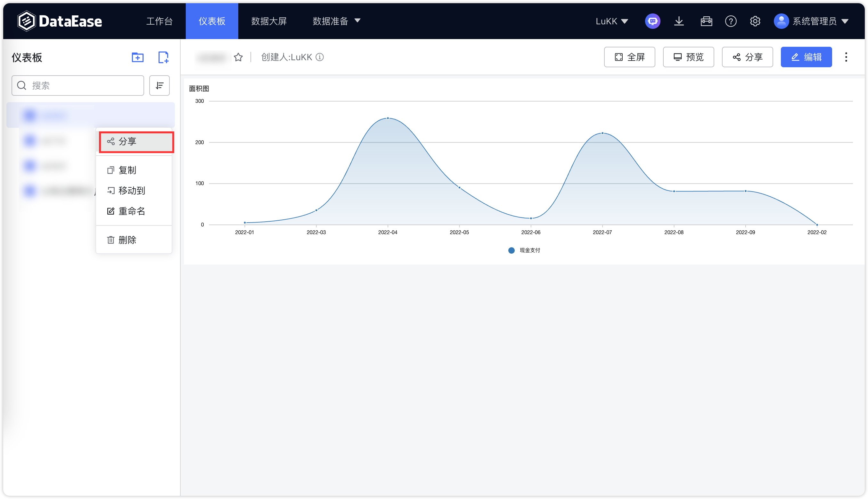Click the 分享 button in top toolbar
The width and height of the screenshot is (868, 499).
tap(747, 57)
